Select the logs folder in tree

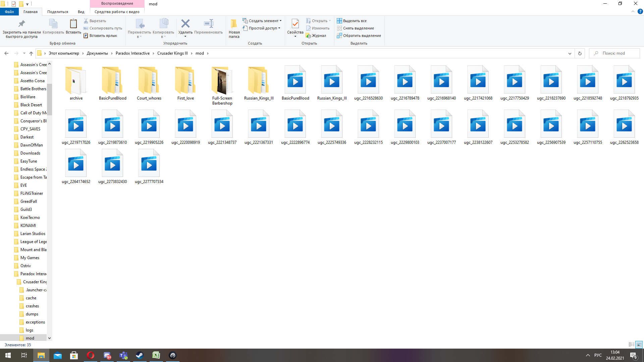[30, 330]
